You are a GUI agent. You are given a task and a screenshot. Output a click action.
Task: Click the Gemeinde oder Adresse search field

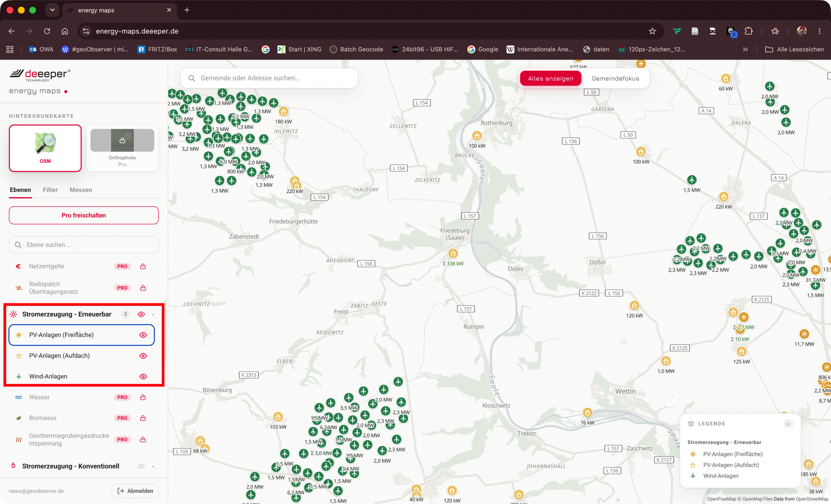(x=269, y=78)
